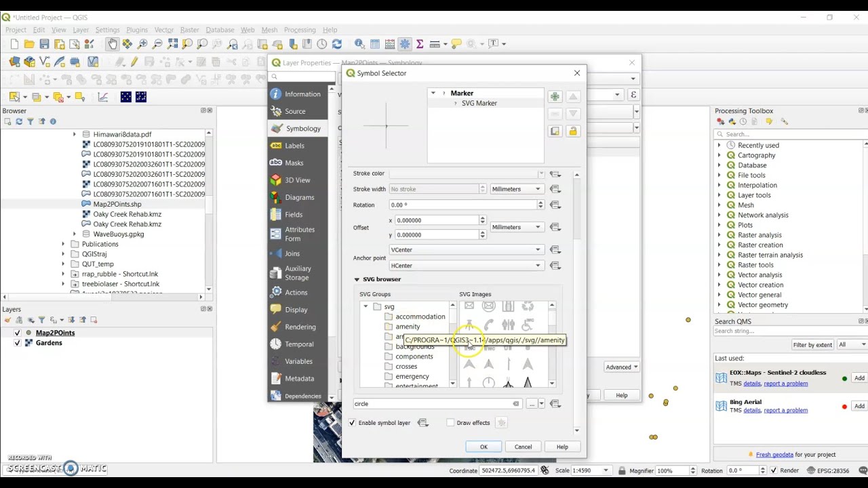
Task: Select the Pan Map hand tool
Action: coord(113,44)
